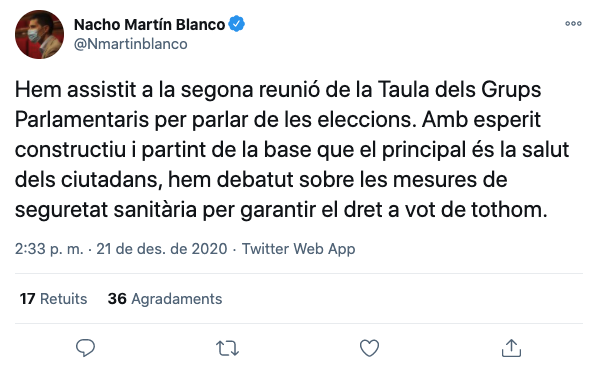
Task: Click the phrase 'seguretat sanitària' in the tweet
Action: (106, 210)
